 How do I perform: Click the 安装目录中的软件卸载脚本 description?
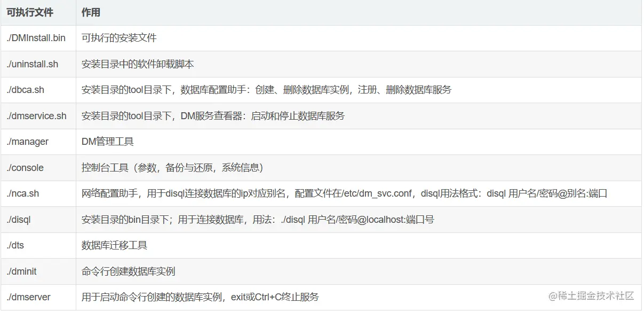coord(138,64)
